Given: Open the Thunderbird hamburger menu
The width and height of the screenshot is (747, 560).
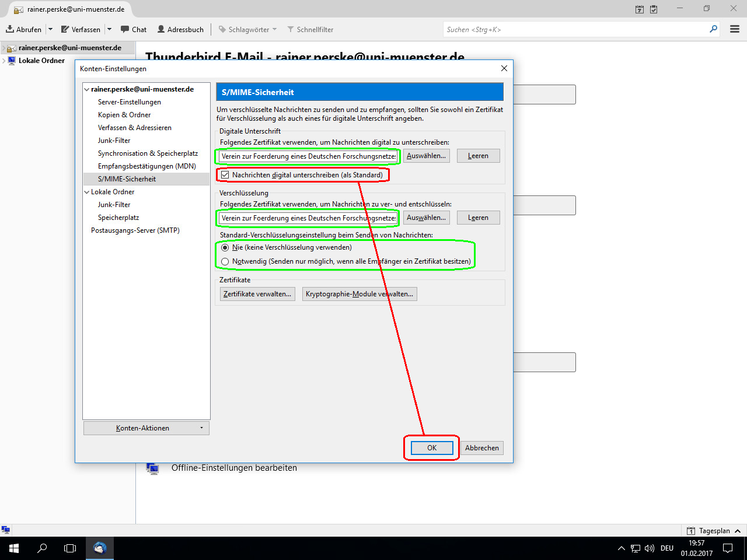Looking at the screenshot, I should pyautogui.click(x=735, y=29).
